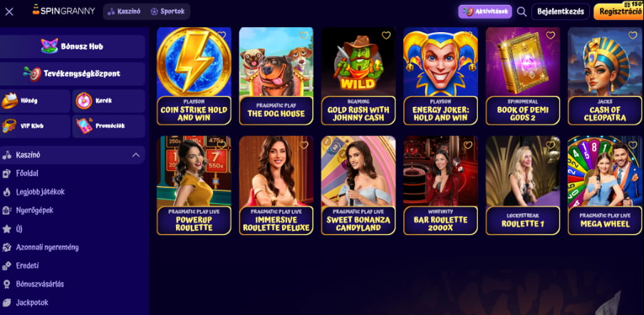Open the VIP Klub ring icon
Screen dimensions: 644x315
pos(9,125)
